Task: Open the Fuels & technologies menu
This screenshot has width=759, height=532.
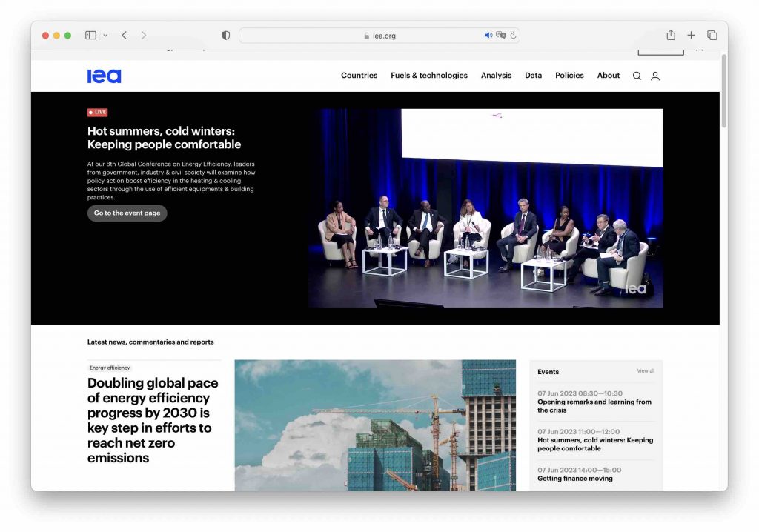Action: pyautogui.click(x=428, y=76)
